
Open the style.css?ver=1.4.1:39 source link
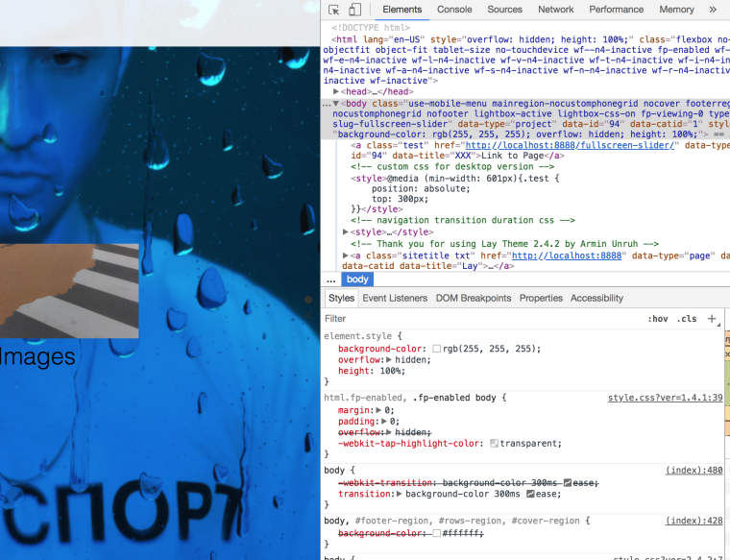[665, 398]
